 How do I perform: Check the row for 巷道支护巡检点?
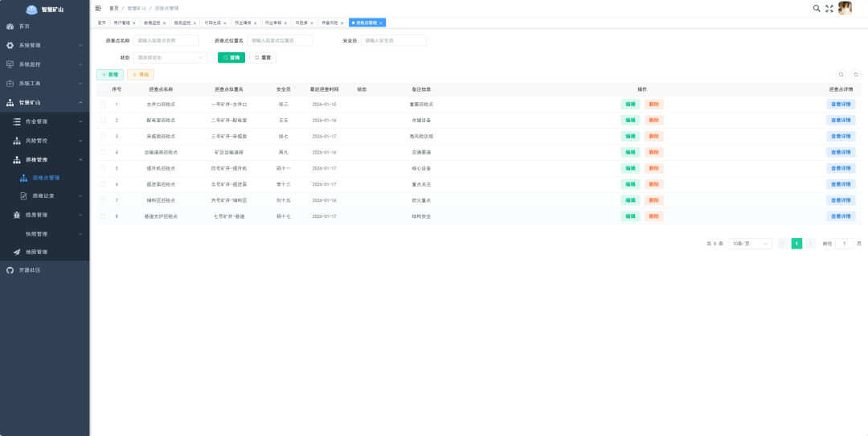(103, 216)
